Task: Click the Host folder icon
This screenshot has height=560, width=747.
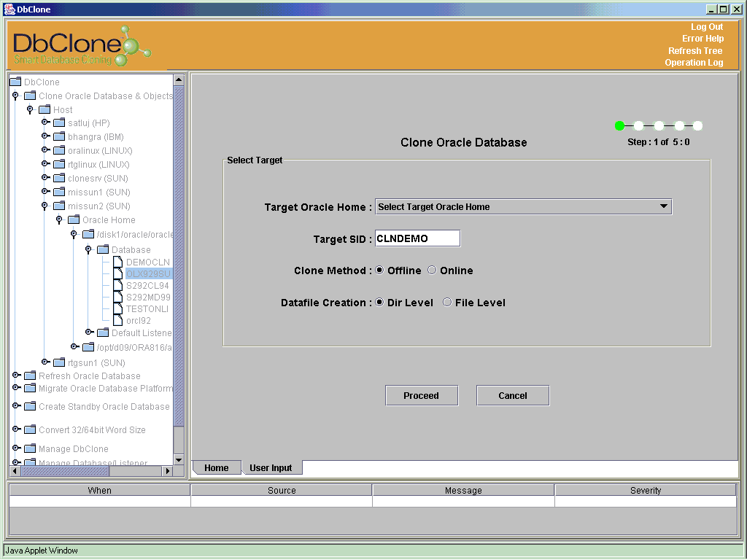Action: click(44, 109)
